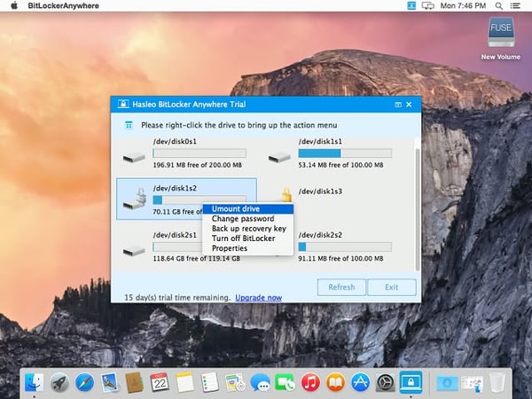
Task: Close the Hasleo BitLocker Anywhere window
Action: pos(409,105)
